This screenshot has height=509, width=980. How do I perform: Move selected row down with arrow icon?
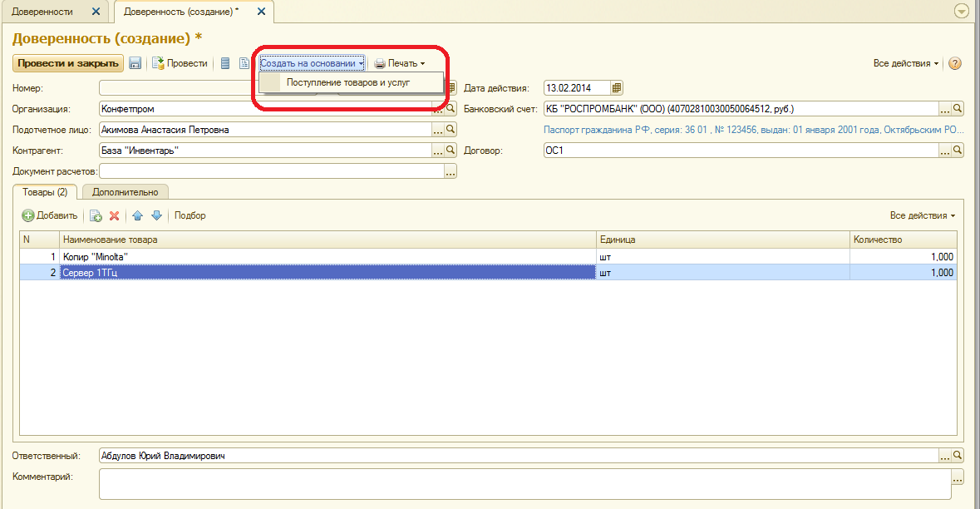pos(157,215)
